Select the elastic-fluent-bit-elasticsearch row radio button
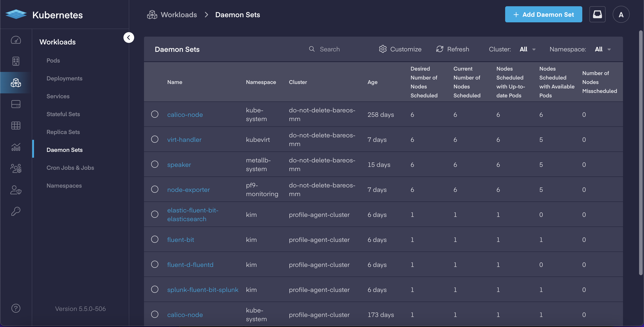Screen dimensions: 644x327 [155, 214]
